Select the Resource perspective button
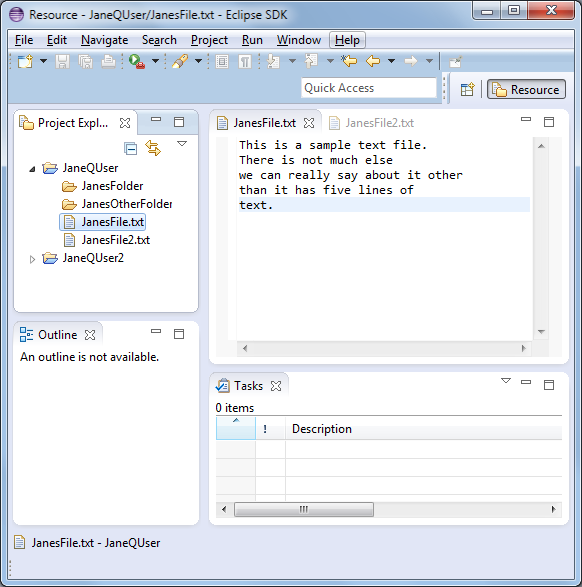Screen dimensions: 582x587 pyautogui.click(x=526, y=90)
